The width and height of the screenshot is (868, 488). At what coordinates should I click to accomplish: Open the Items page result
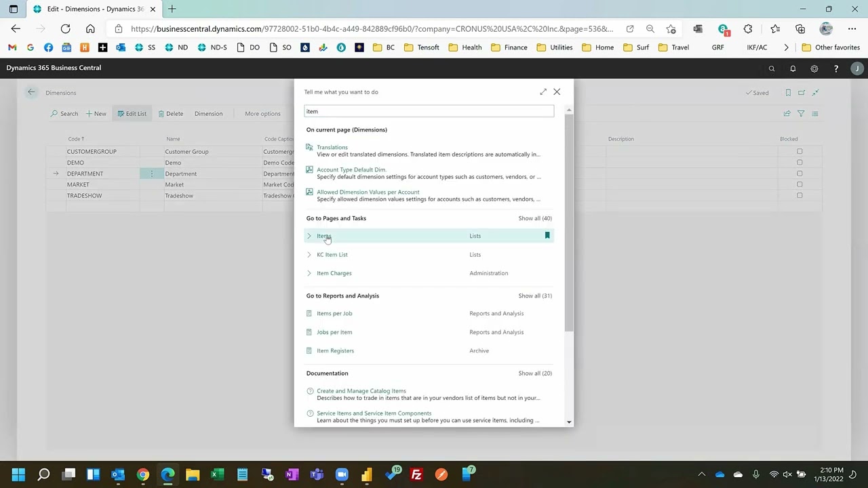(323, 236)
